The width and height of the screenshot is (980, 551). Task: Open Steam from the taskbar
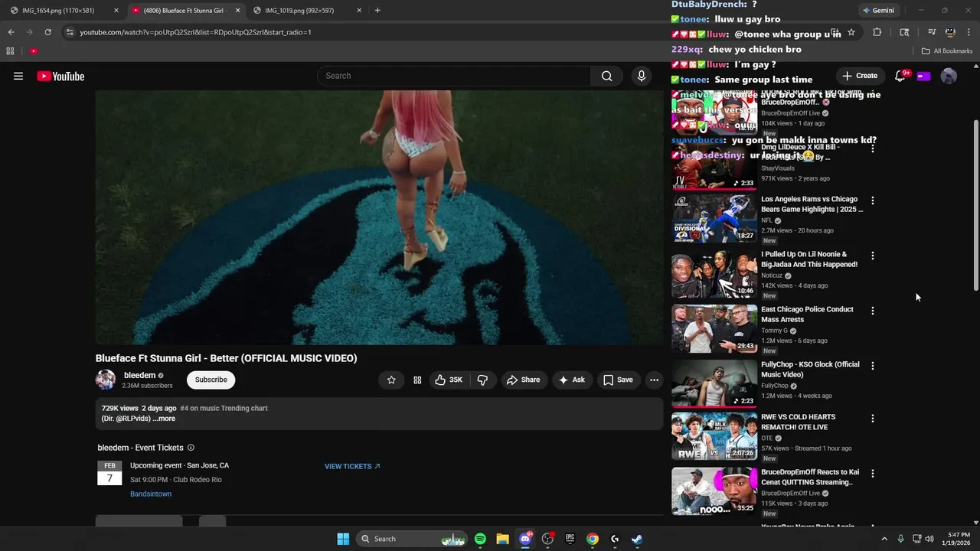(x=636, y=539)
